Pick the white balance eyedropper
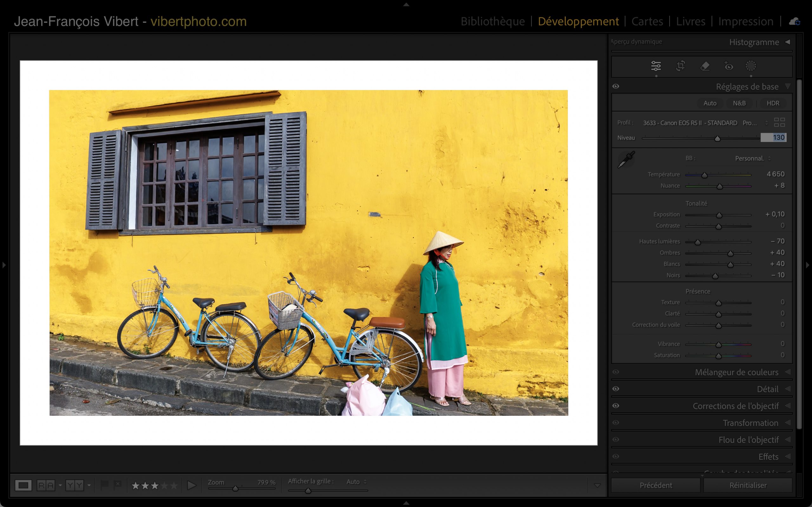The height and width of the screenshot is (507, 812). coord(626,160)
